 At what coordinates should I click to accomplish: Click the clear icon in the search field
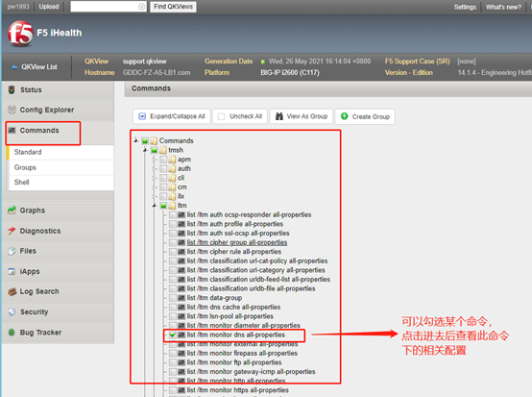click(142, 7)
